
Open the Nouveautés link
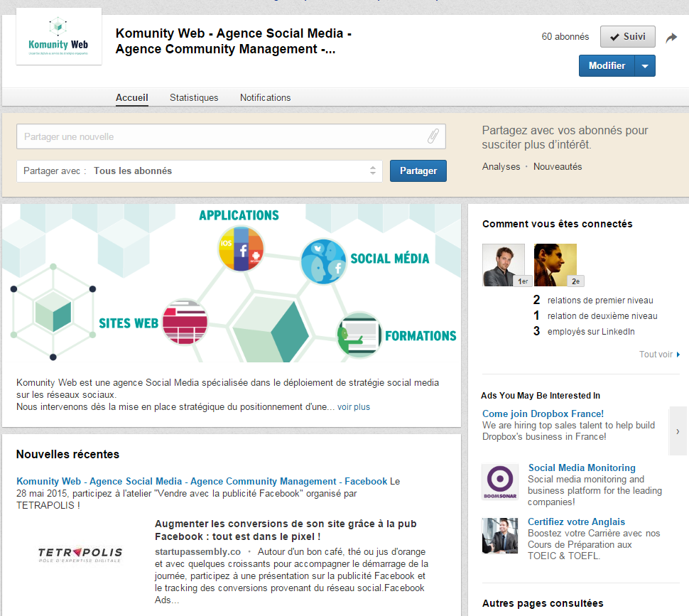[x=558, y=166]
